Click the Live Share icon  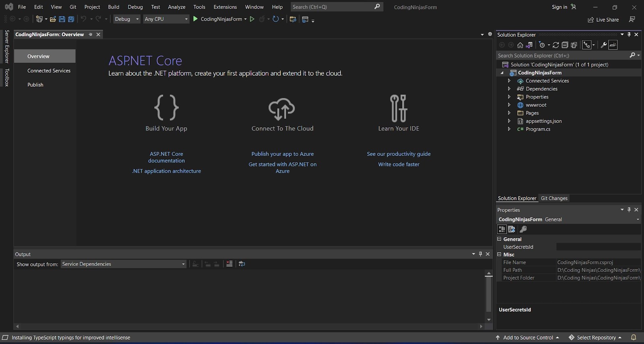click(x=590, y=20)
